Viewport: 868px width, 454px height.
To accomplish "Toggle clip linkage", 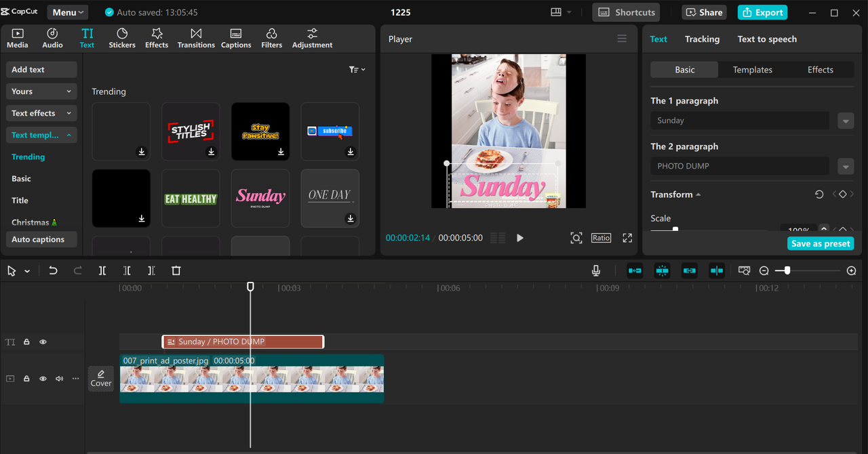I will coord(690,270).
